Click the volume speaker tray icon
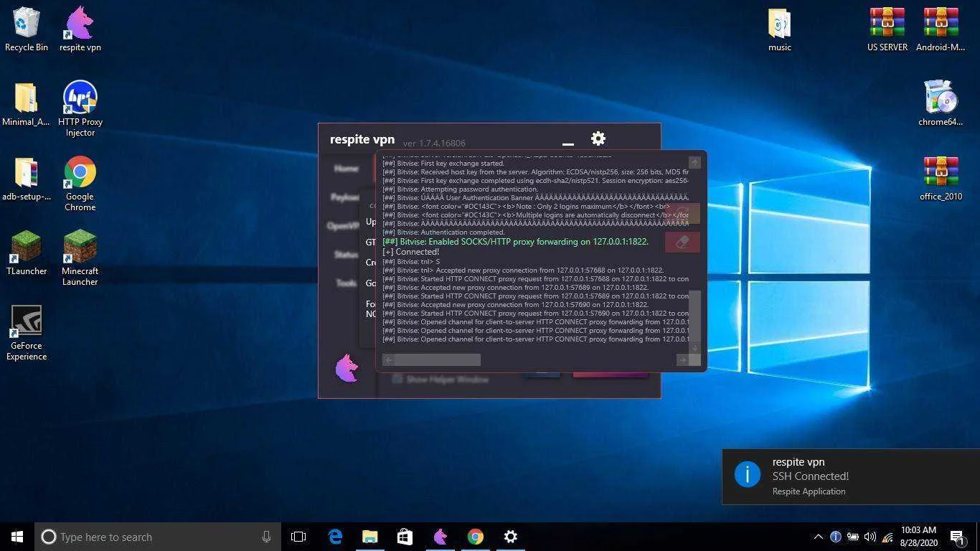 pyautogui.click(x=870, y=537)
